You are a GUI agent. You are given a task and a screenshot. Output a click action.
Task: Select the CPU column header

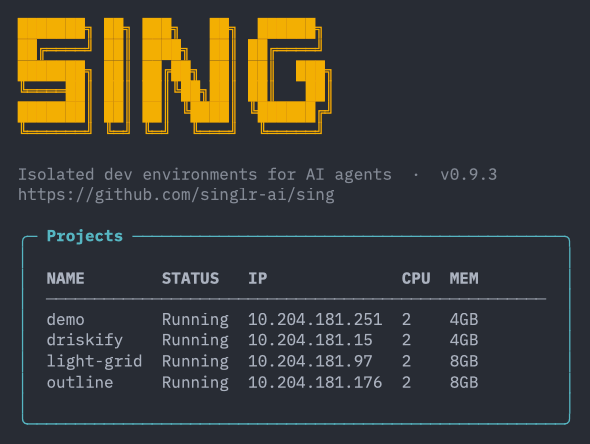pos(416,278)
